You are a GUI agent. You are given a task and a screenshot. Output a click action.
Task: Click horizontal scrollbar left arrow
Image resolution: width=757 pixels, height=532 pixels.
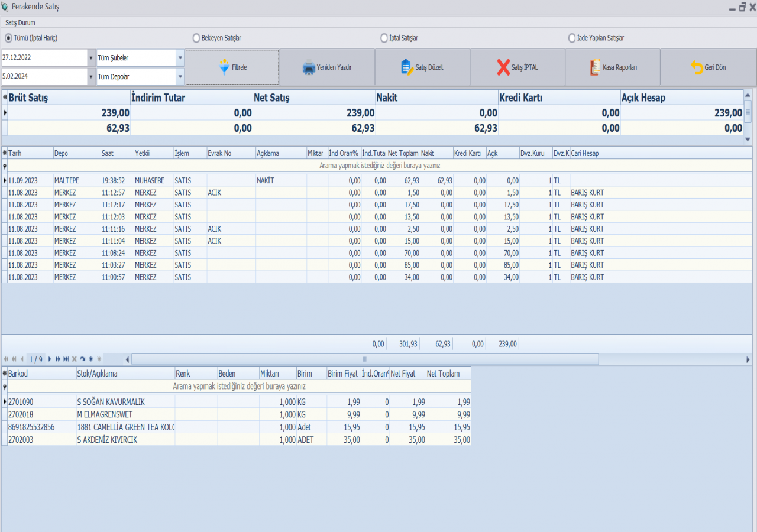pos(127,359)
